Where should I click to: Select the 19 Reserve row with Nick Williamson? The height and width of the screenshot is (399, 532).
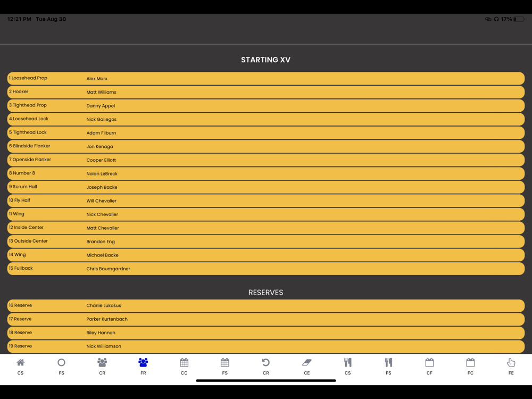[x=265, y=346]
